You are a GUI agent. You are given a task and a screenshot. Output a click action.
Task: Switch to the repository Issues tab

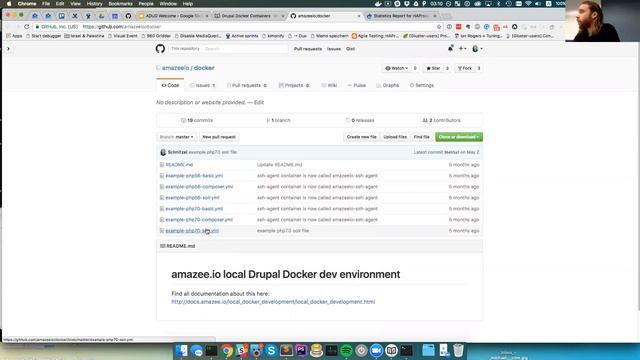(x=202, y=85)
